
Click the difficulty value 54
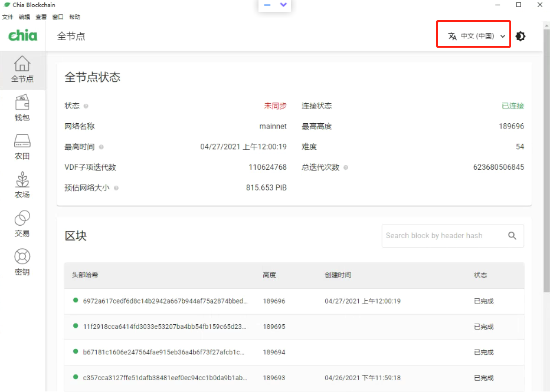click(520, 147)
